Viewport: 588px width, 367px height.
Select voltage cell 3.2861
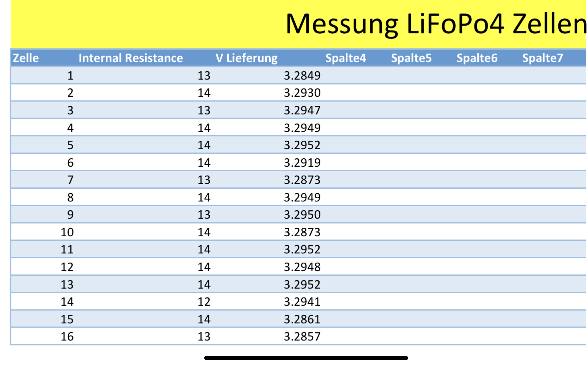click(x=302, y=319)
